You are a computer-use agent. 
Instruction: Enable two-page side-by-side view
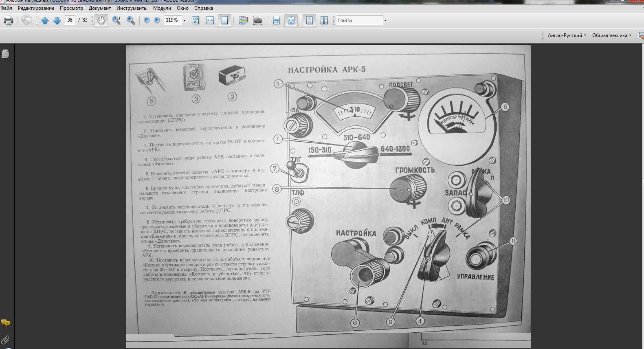point(324,20)
